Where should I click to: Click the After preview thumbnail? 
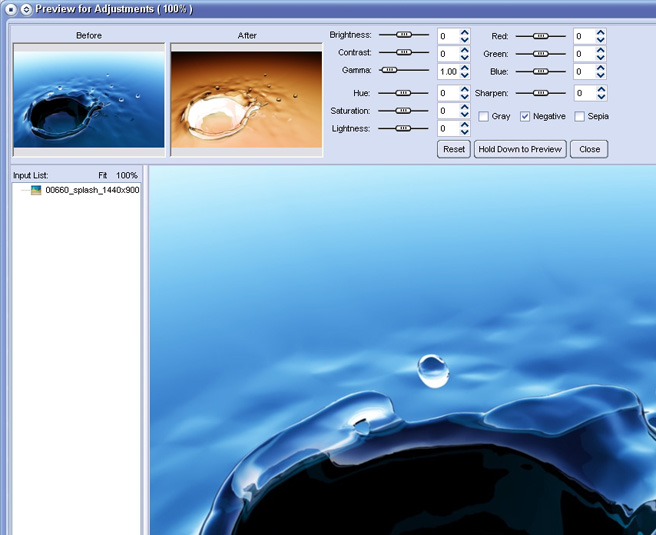(246, 100)
